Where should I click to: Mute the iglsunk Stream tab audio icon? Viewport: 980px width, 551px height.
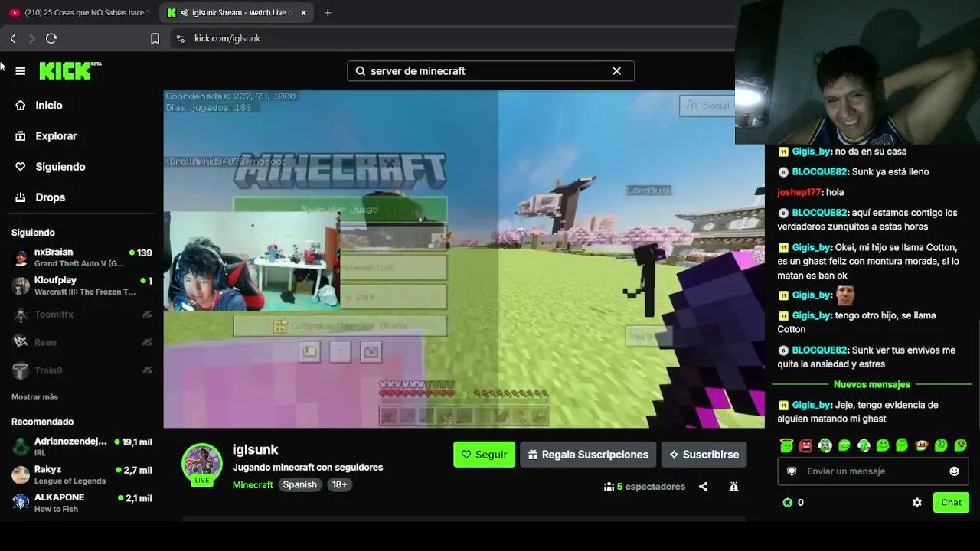pyautogui.click(x=185, y=13)
